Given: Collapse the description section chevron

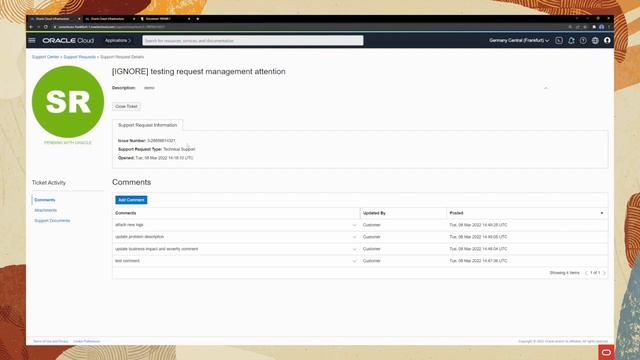Looking at the screenshot, I should pos(546,88).
